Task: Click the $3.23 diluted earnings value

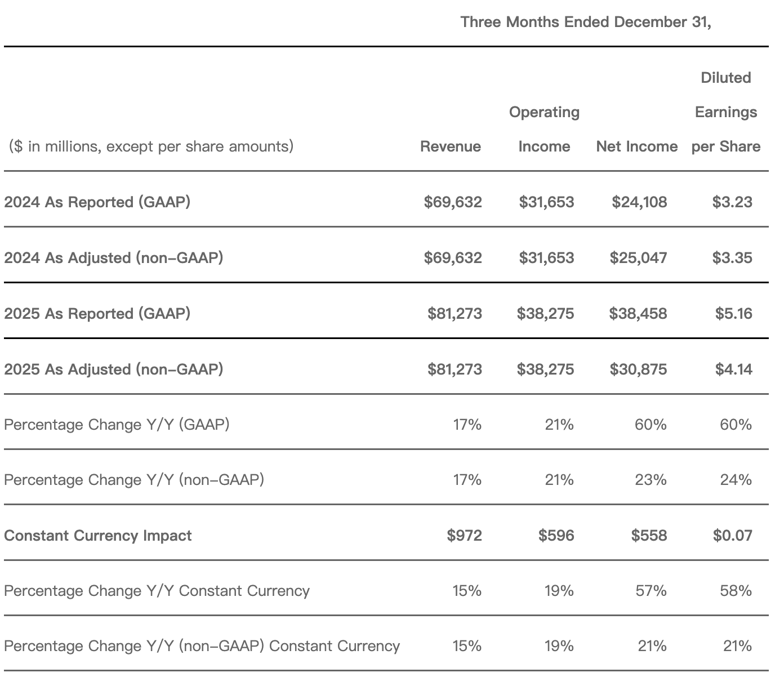Action: pos(732,202)
